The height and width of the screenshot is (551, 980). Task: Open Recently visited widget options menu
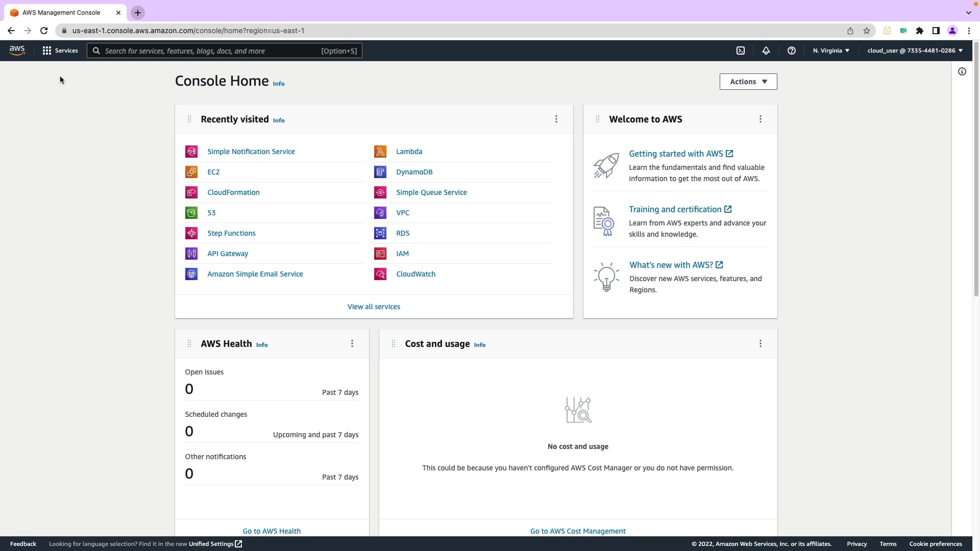[x=556, y=119]
